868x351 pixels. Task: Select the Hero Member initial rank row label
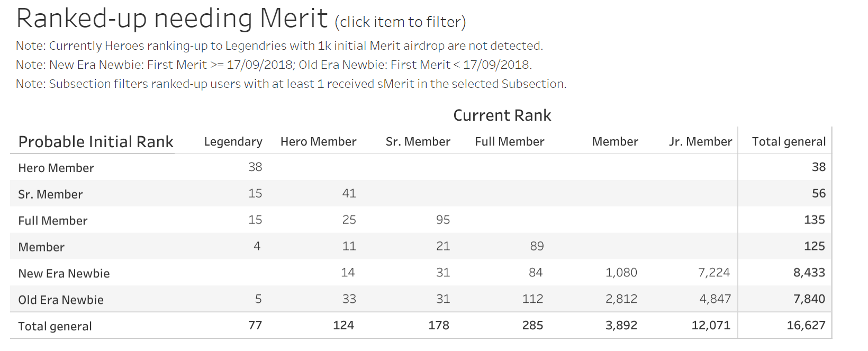point(56,168)
